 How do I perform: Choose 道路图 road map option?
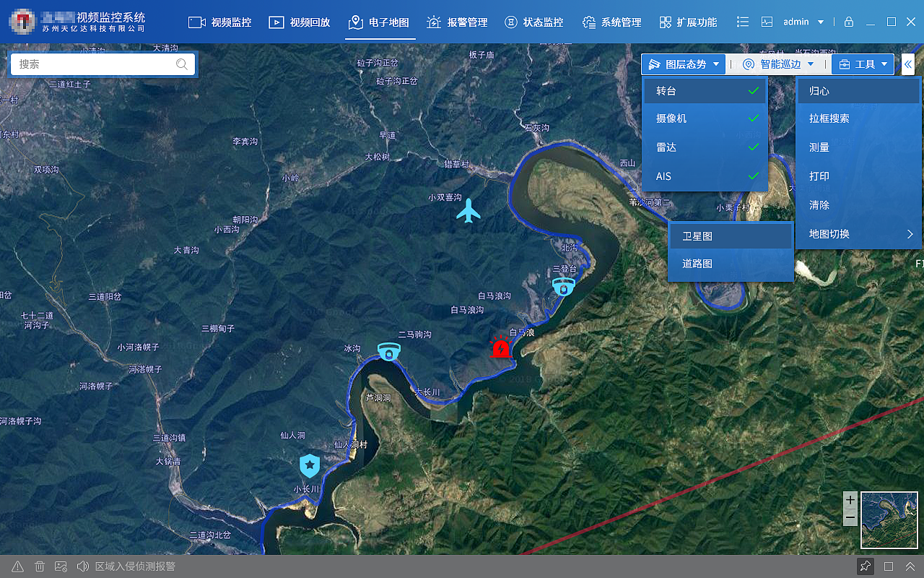[731, 264]
